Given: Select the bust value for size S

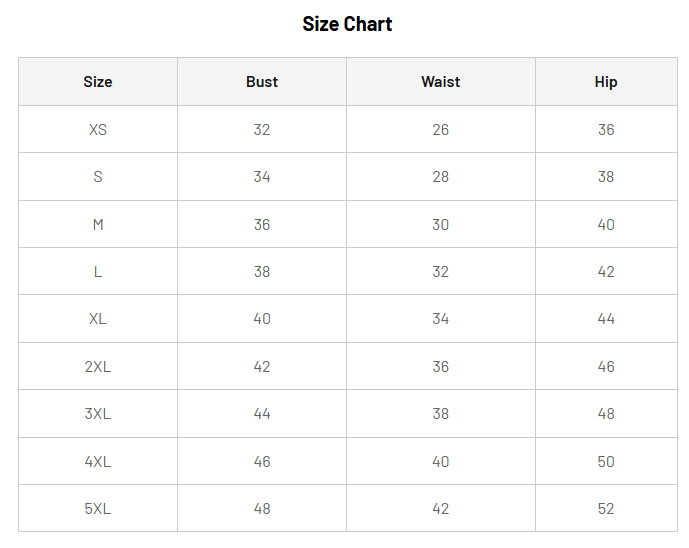Looking at the screenshot, I should pos(262,177).
